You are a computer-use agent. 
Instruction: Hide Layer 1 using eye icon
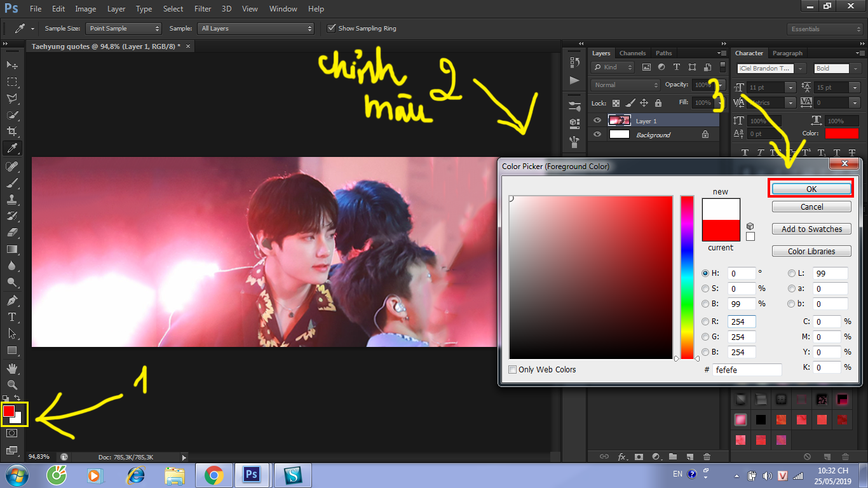tap(597, 120)
